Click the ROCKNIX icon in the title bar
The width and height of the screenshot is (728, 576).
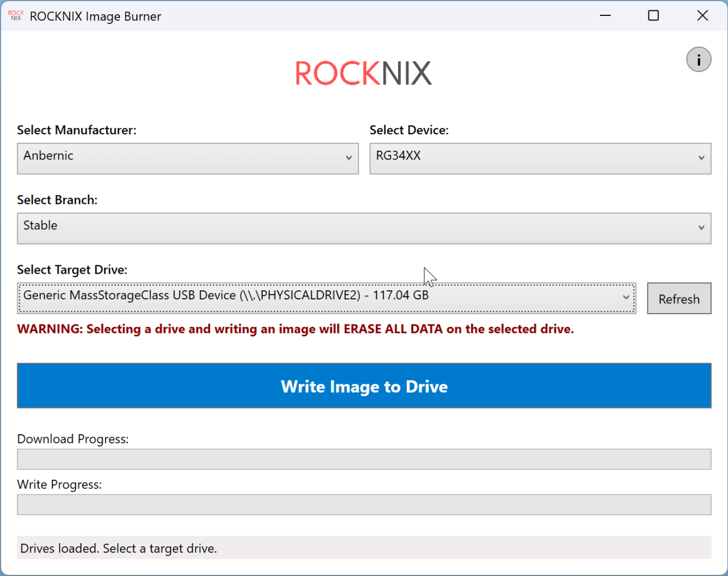click(15, 15)
